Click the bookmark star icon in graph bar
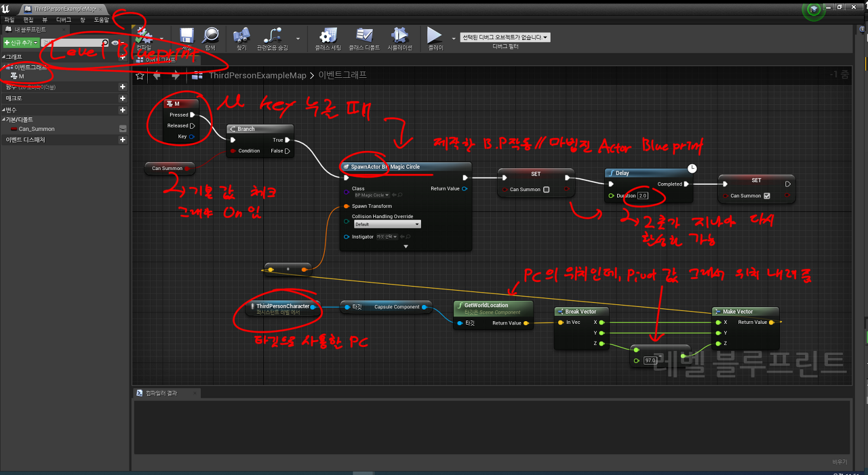 pos(140,75)
